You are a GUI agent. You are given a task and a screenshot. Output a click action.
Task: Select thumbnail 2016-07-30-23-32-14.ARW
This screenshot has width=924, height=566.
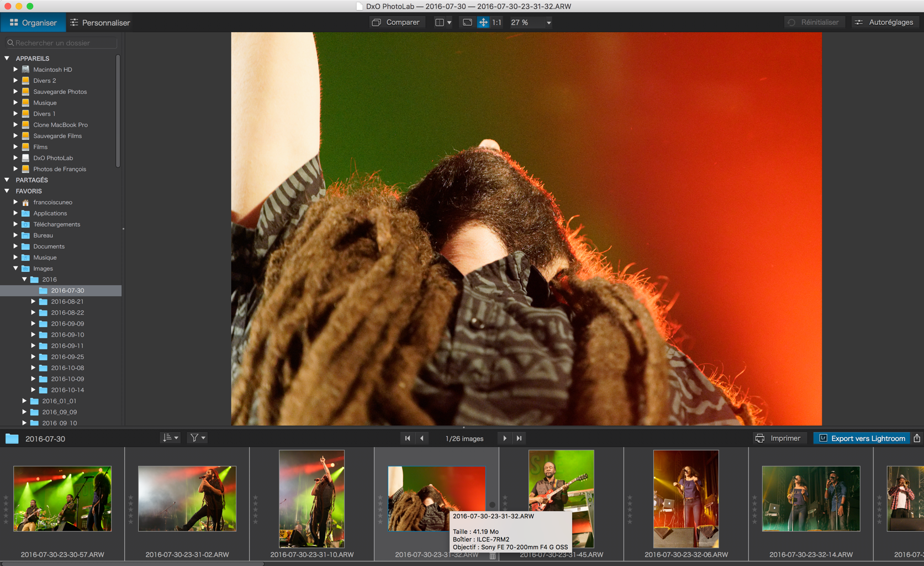click(x=811, y=499)
